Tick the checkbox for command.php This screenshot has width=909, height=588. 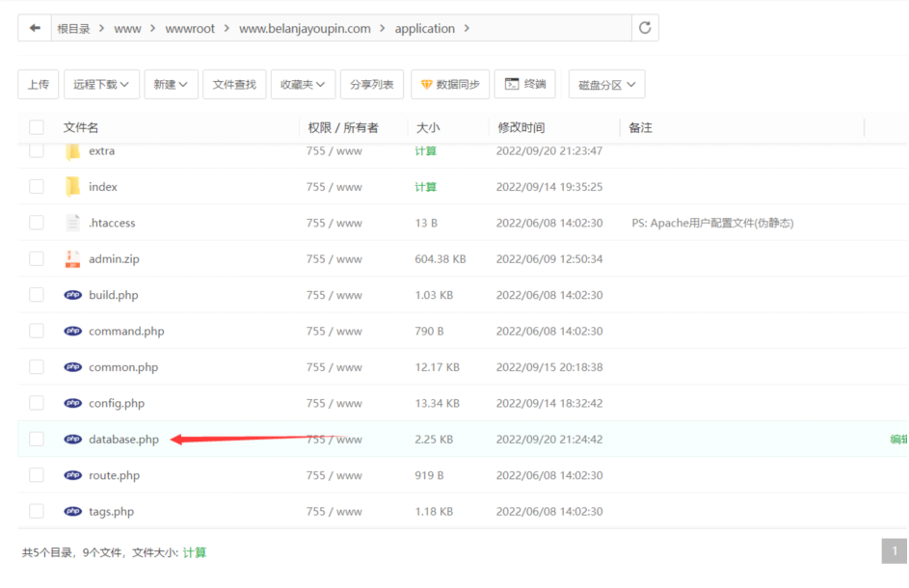pyautogui.click(x=37, y=332)
